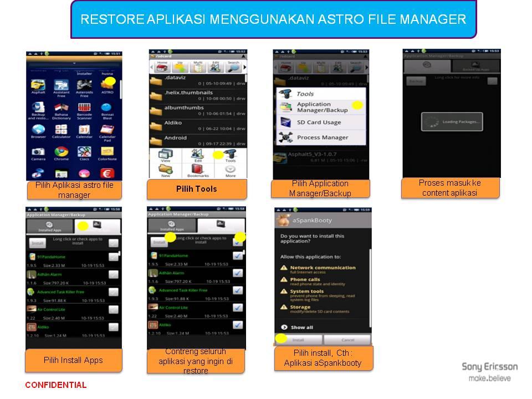Launch the Calculator app icon
532x399 pixels.
(x=61, y=129)
